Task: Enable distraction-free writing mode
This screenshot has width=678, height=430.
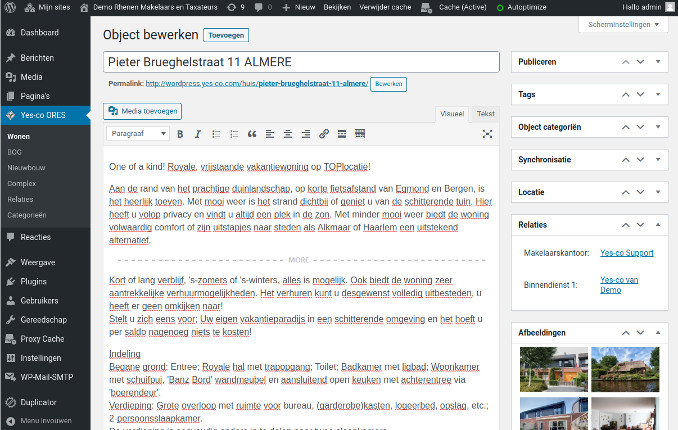Action: click(487, 134)
